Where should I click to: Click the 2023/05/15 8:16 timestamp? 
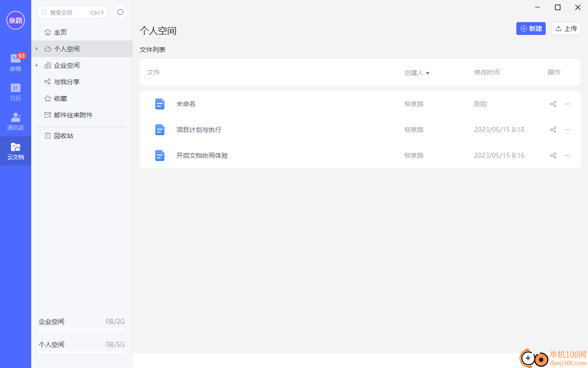click(x=499, y=155)
